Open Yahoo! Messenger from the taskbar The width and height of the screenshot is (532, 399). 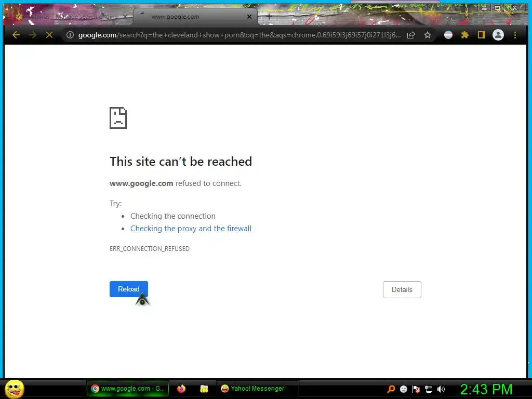tap(258, 389)
